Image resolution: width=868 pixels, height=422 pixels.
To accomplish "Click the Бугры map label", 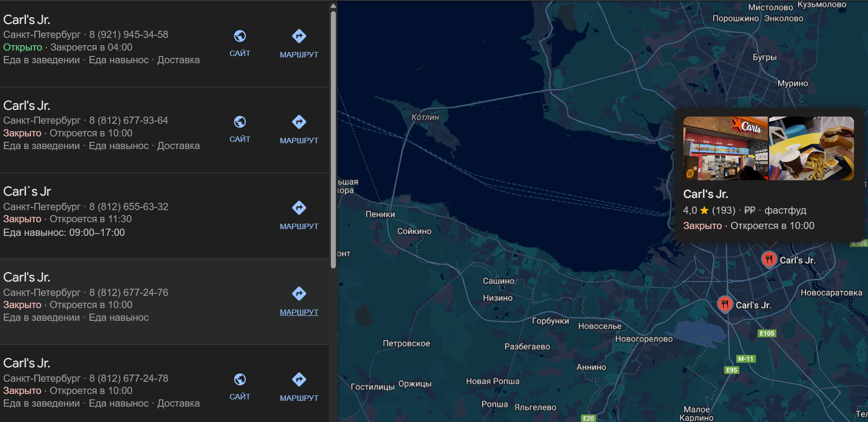I will (765, 57).
